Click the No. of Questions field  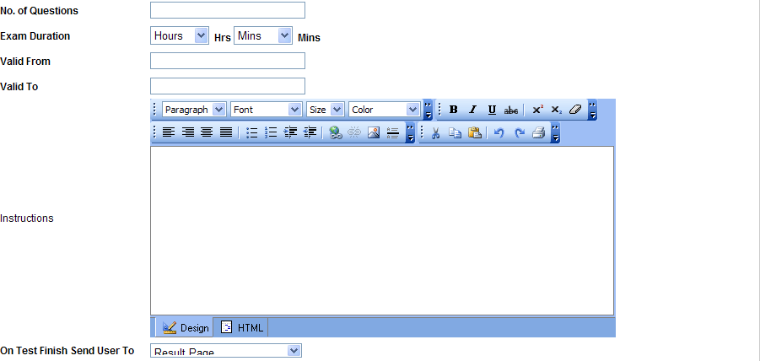[227, 10]
